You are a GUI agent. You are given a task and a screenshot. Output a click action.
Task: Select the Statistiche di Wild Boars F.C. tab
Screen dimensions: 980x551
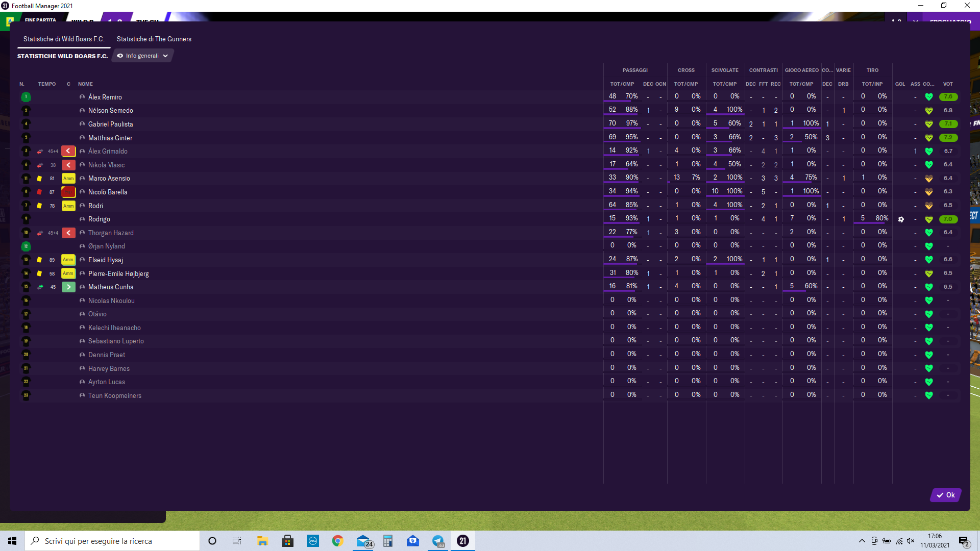[x=64, y=39]
